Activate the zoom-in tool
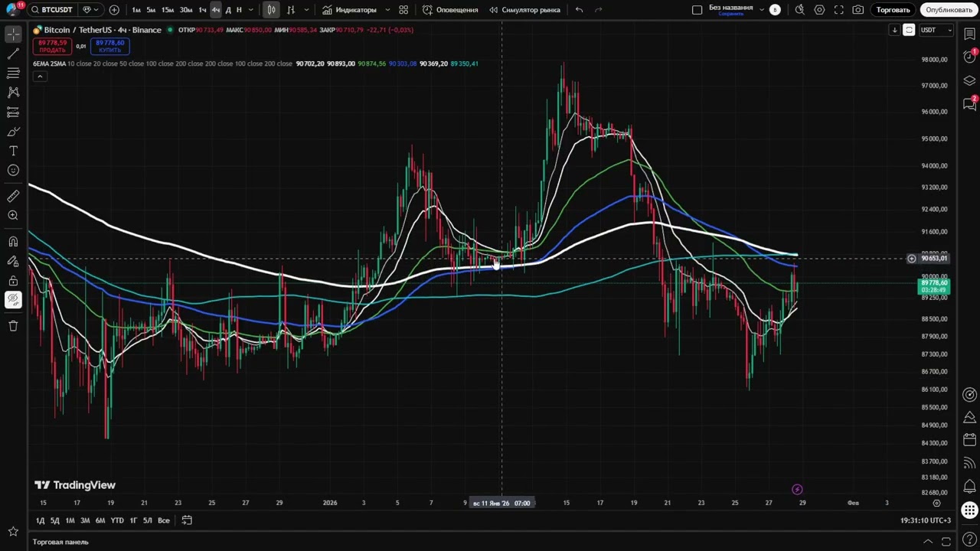 [x=13, y=215]
